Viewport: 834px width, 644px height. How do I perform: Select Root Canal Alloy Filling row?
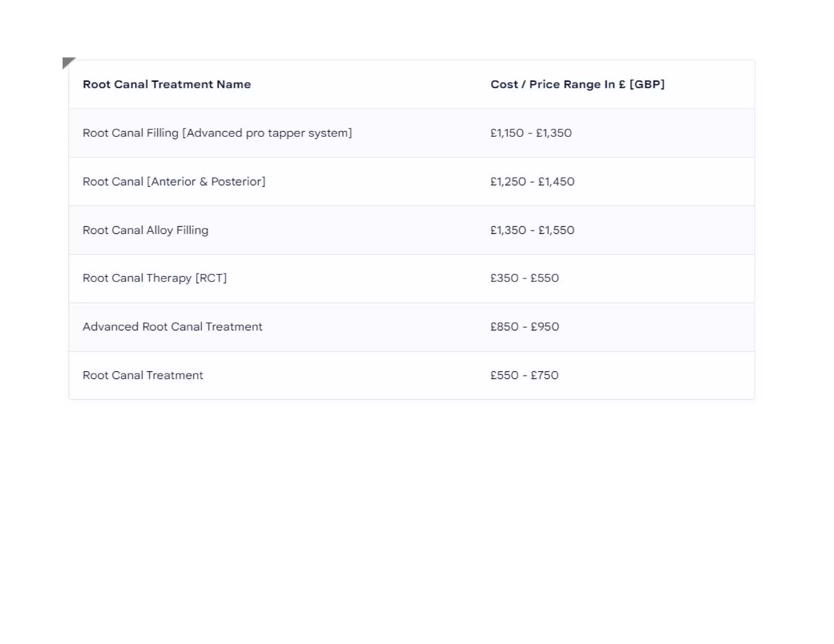click(145, 230)
